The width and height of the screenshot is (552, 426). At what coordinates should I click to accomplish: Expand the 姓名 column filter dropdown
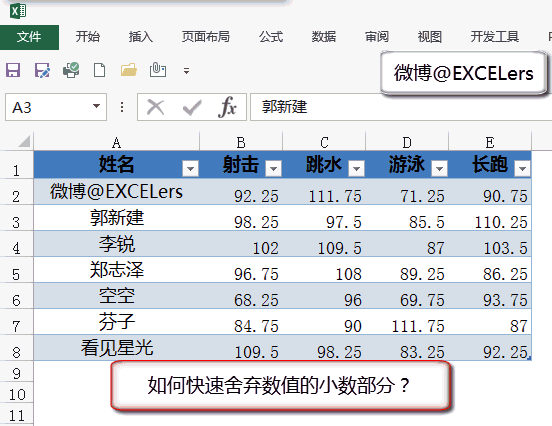190,169
